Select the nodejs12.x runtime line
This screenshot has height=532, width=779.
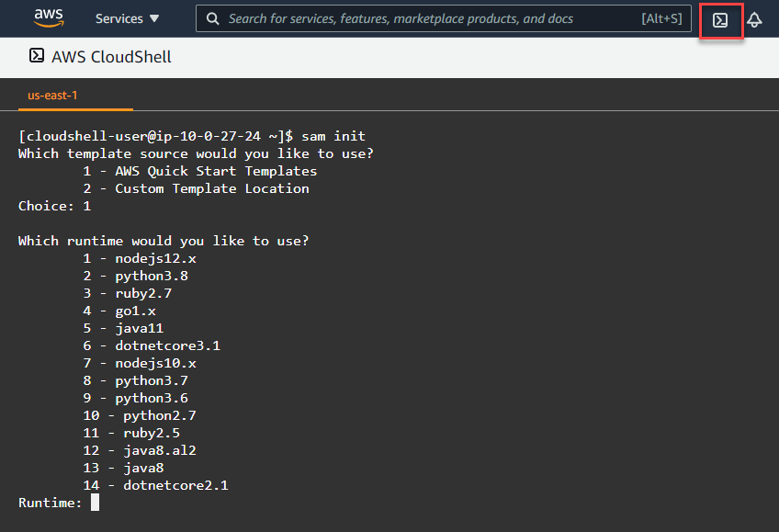pyautogui.click(x=140, y=258)
